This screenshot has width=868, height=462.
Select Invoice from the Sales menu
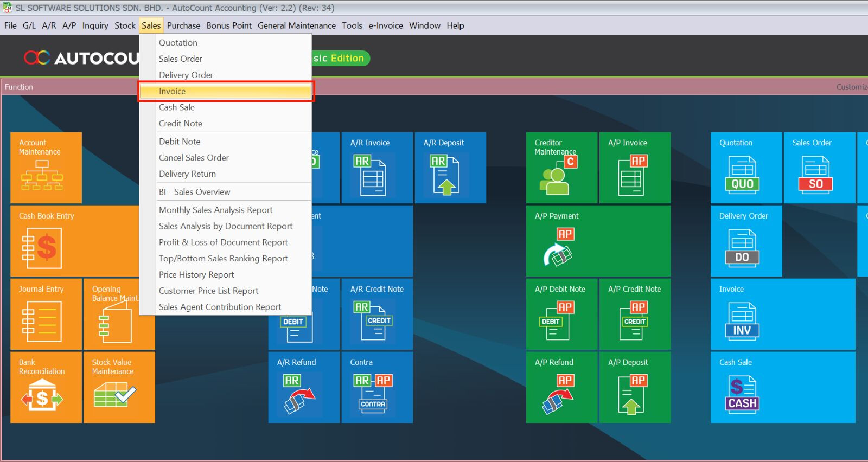172,91
